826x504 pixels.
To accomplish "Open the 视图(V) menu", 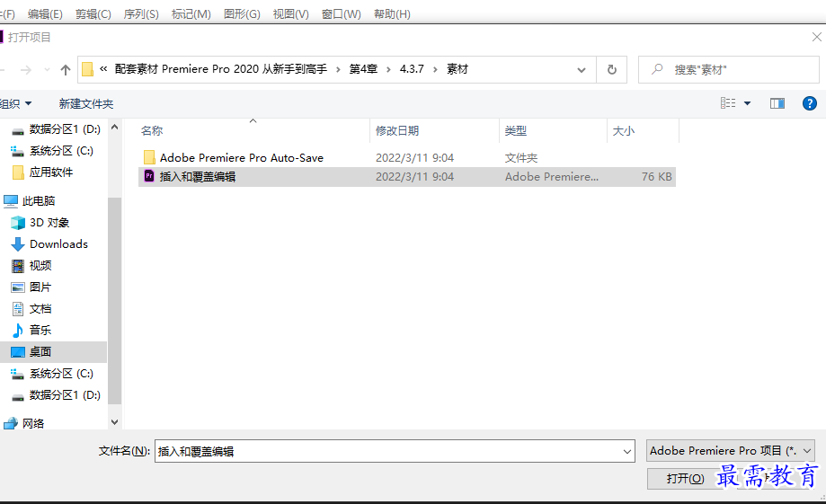I will [x=291, y=14].
